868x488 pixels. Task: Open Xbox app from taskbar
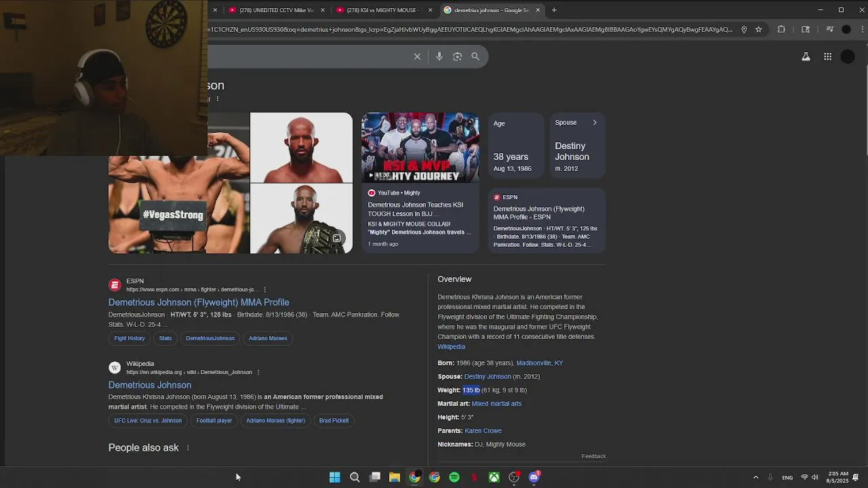pyautogui.click(x=494, y=477)
